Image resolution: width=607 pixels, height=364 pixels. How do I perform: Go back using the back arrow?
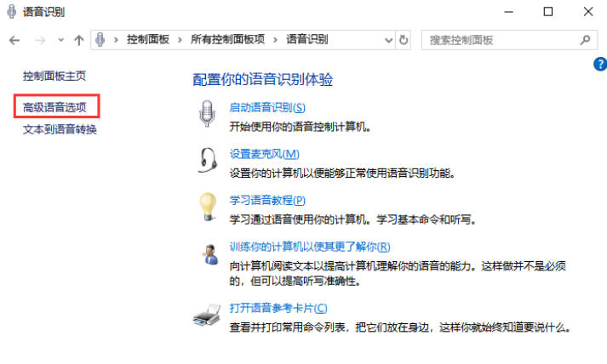click(14, 40)
